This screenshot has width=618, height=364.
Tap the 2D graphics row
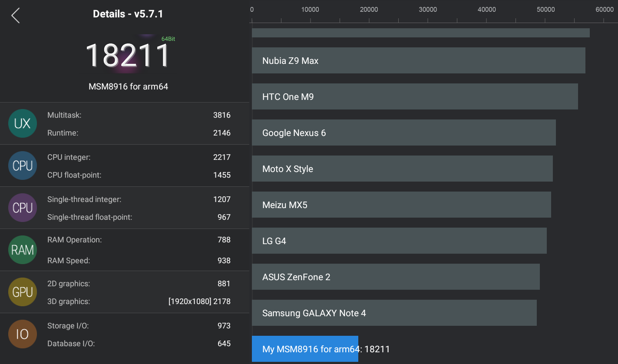pos(139,284)
